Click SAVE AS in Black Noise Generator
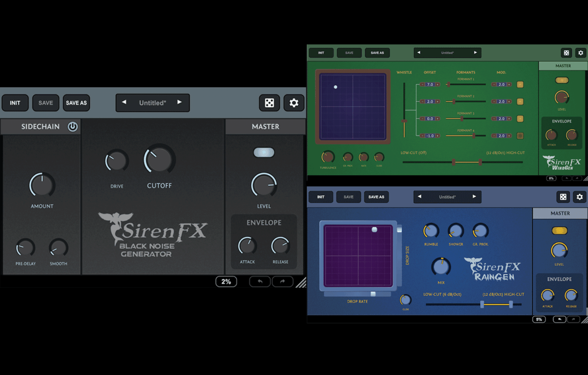This screenshot has height=375, width=588. coord(76,103)
